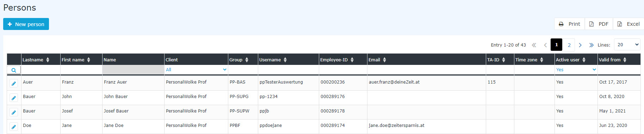Sort by First name column arrows

89,60
